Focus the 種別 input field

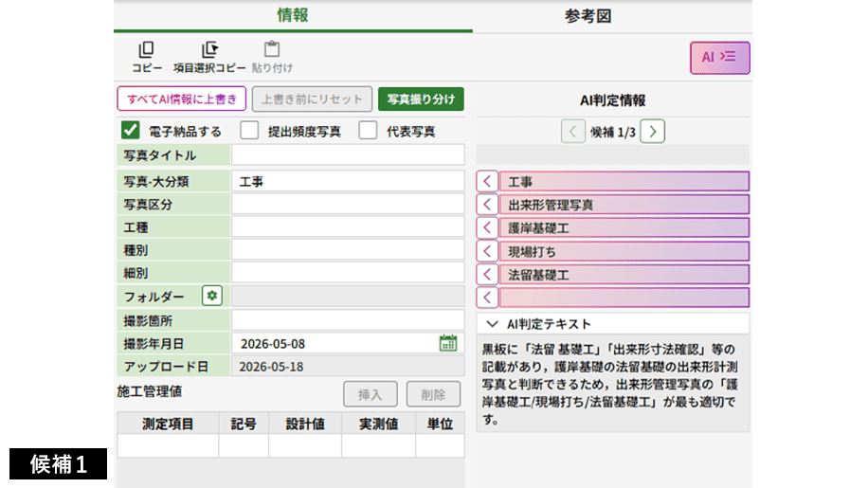[348, 250]
